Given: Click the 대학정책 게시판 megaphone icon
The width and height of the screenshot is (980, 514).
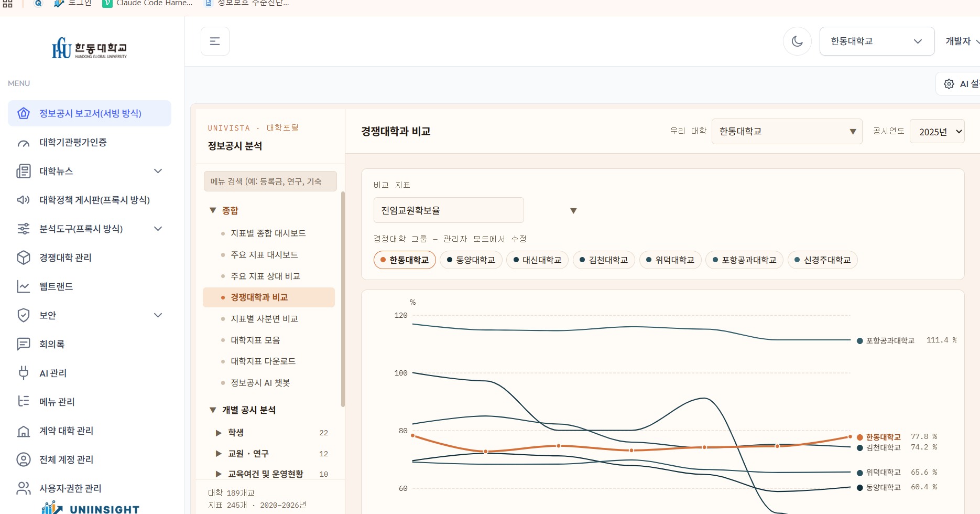Looking at the screenshot, I should click(24, 200).
